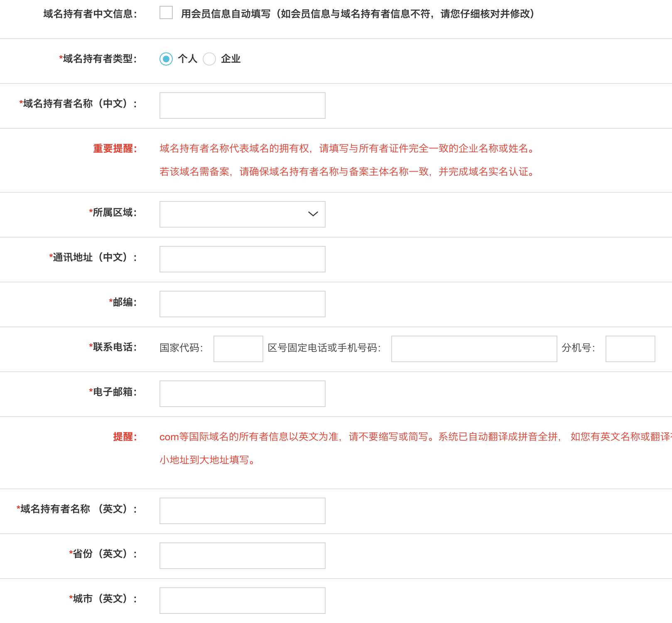This screenshot has height=623, width=672.
Task: Click the 城市（英文）input field
Action: (x=242, y=600)
